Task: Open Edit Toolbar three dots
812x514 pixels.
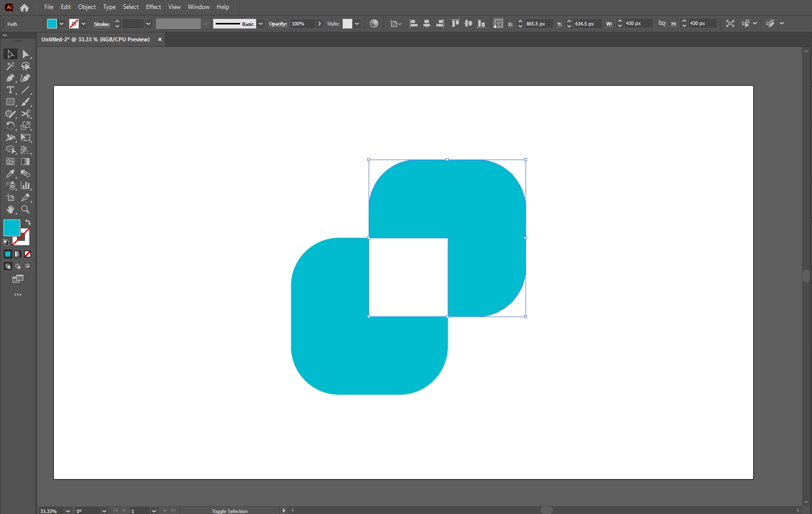Action: tap(18, 295)
